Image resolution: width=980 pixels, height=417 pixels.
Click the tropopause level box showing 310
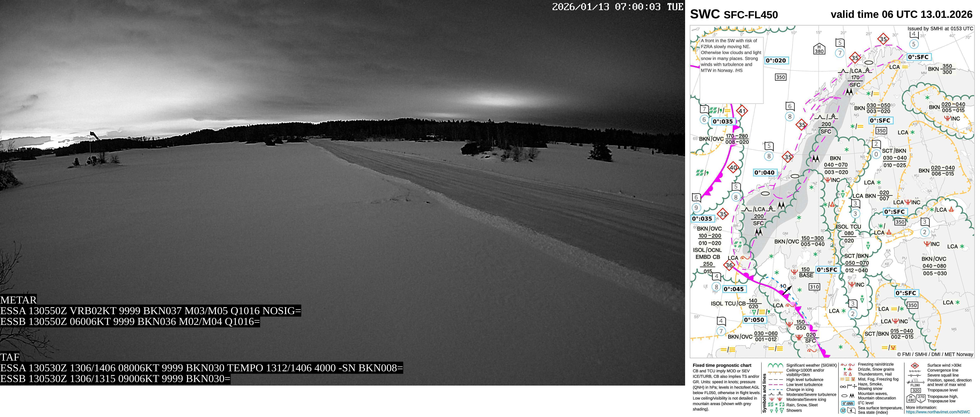814,287
